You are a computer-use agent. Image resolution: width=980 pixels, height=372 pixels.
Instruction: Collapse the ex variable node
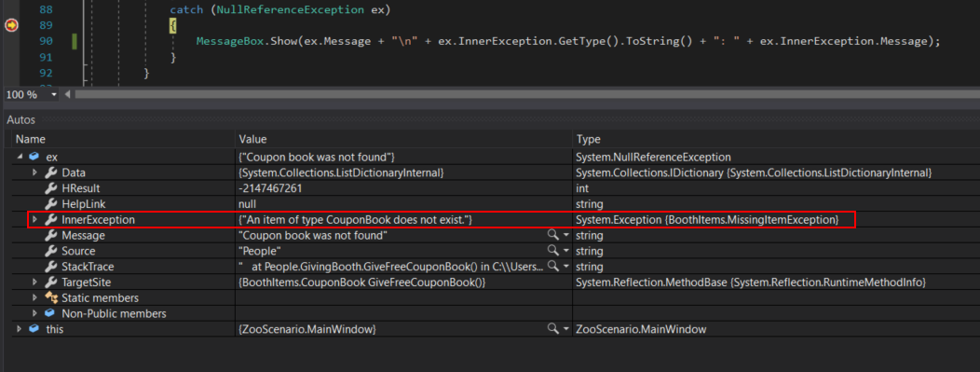coord(20,157)
